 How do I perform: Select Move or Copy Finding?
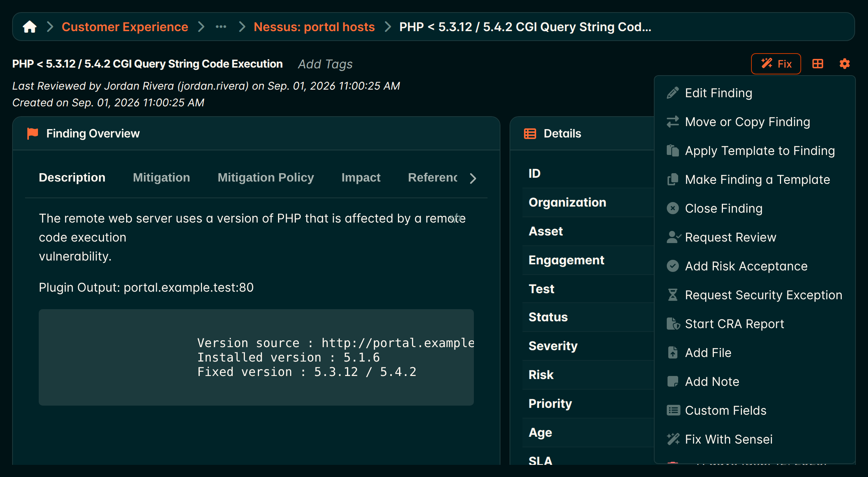coord(748,122)
